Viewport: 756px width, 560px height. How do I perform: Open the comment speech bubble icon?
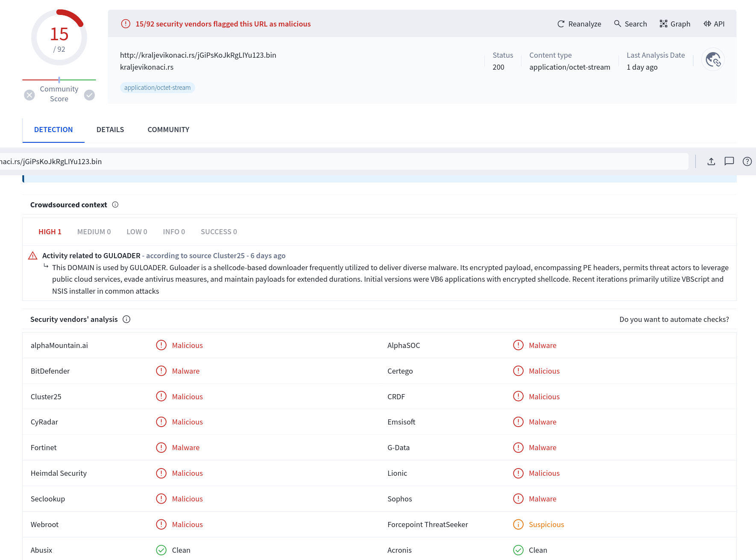point(729,161)
